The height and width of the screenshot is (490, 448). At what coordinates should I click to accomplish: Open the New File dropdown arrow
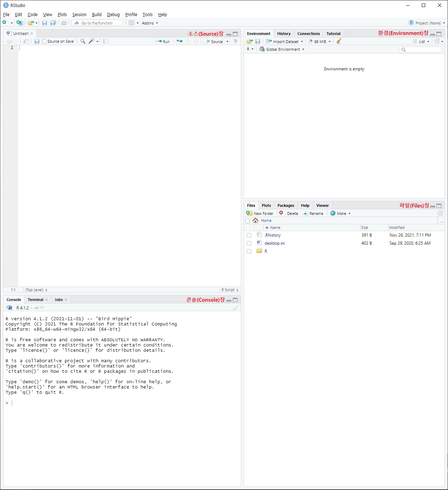pos(12,23)
